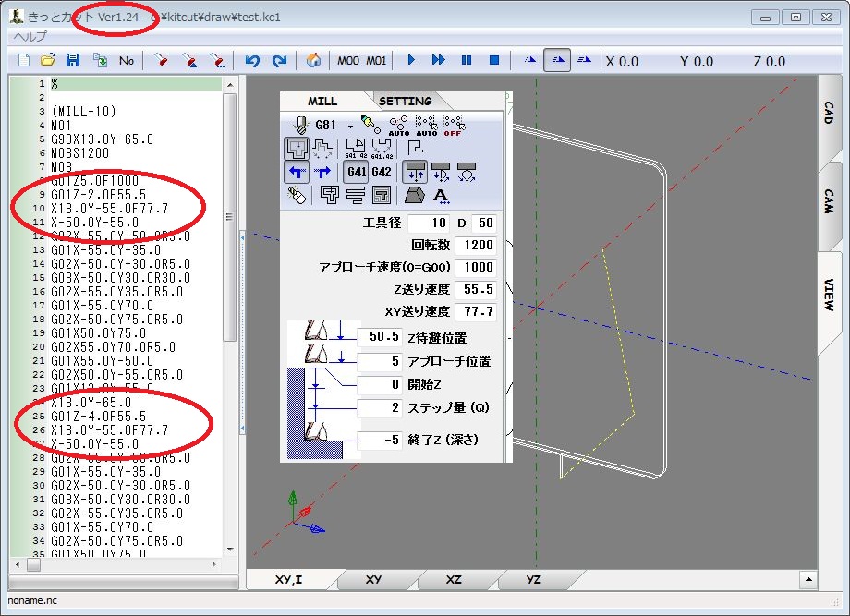
Task: Click the Z送り速度 feed field
Action: click(476, 289)
